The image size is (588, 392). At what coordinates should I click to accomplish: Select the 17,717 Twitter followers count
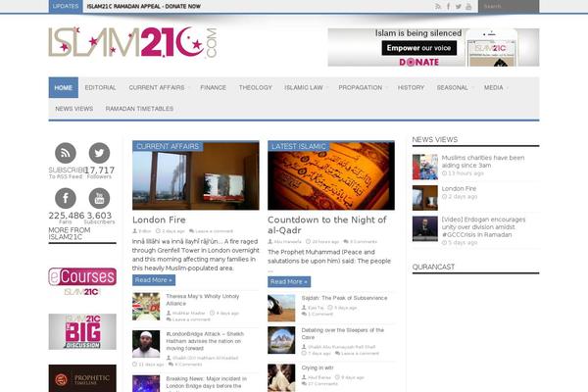point(99,170)
